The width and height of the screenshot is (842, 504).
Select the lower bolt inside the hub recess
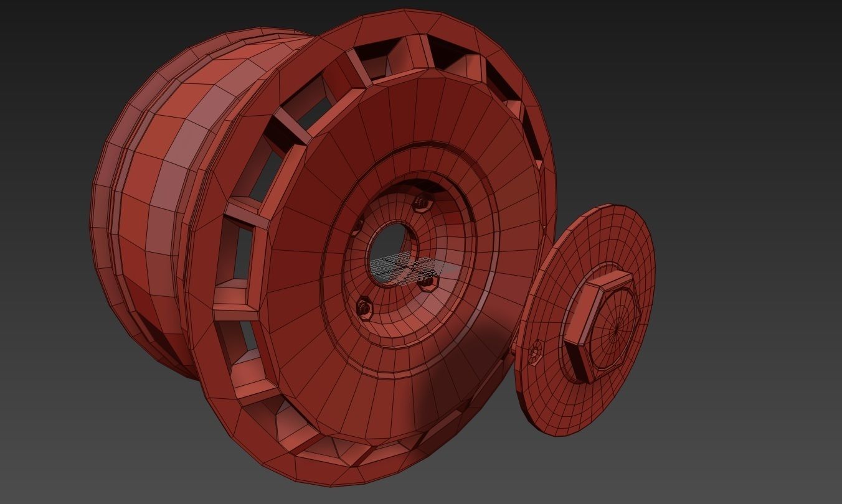pyautogui.click(x=364, y=307)
